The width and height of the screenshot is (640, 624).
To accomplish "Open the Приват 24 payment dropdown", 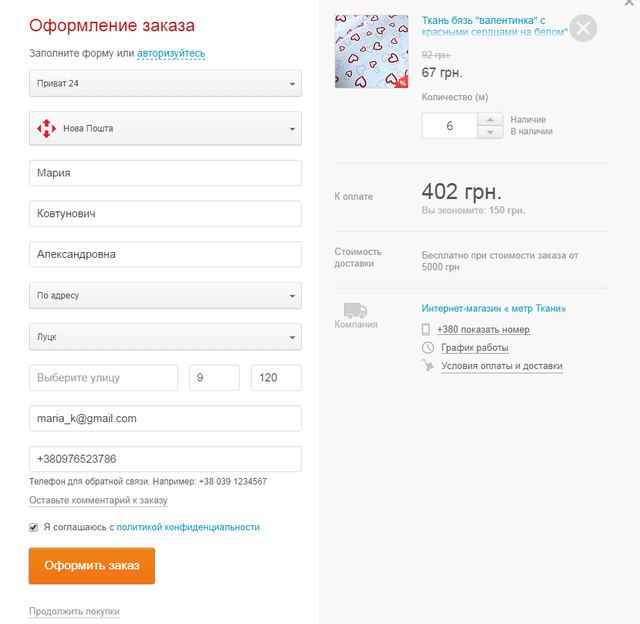I will 165,83.
